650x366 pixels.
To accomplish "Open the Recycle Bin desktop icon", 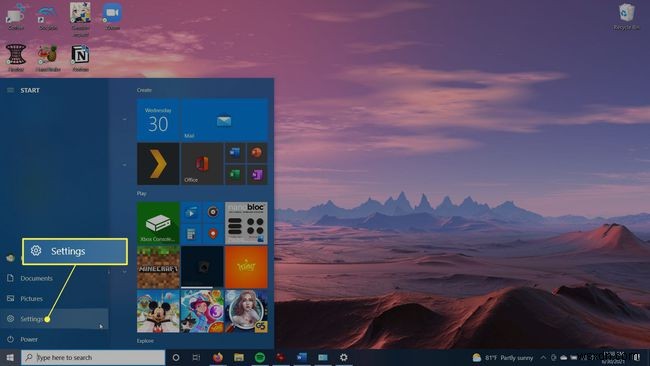I will coord(626,17).
